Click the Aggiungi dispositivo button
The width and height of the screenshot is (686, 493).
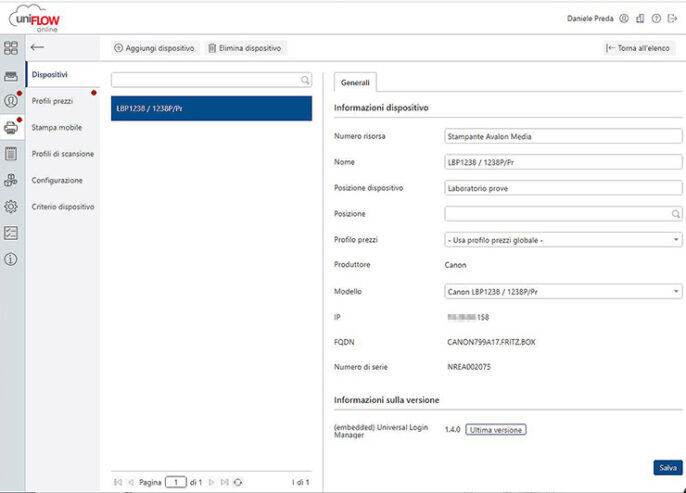tap(154, 48)
